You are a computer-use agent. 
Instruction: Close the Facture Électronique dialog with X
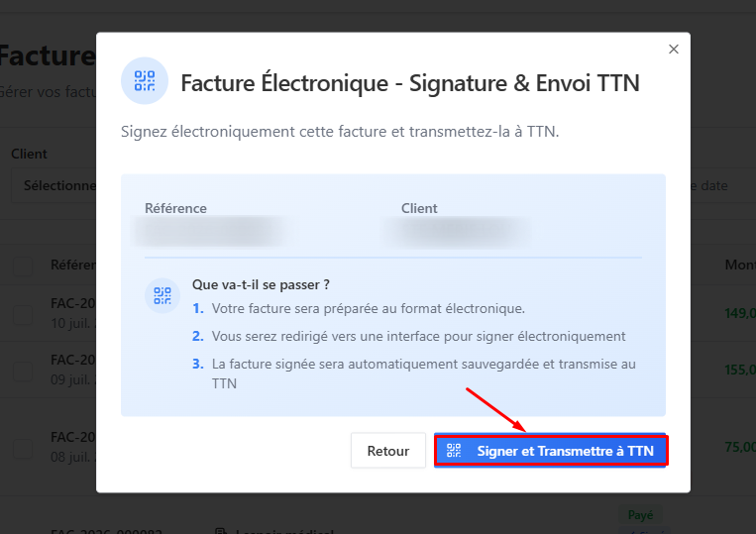(674, 50)
